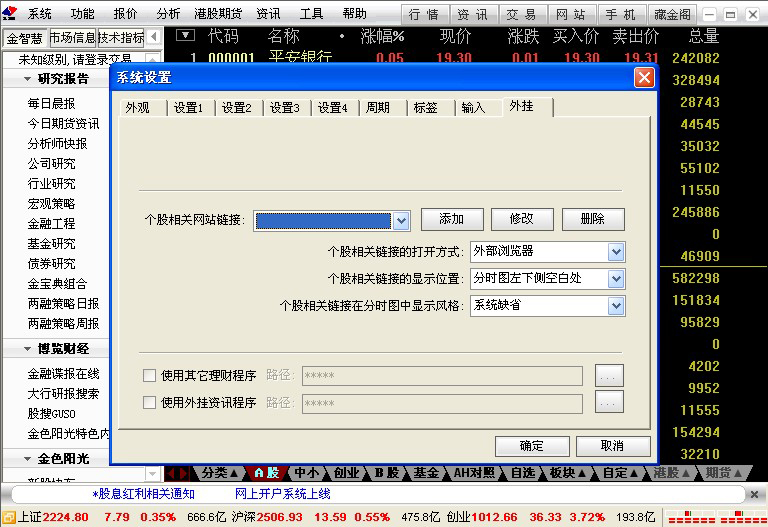Close the 系统设置 dialog
The height and width of the screenshot is (527, 768).
pyautogui.click(x=644, y=77)
